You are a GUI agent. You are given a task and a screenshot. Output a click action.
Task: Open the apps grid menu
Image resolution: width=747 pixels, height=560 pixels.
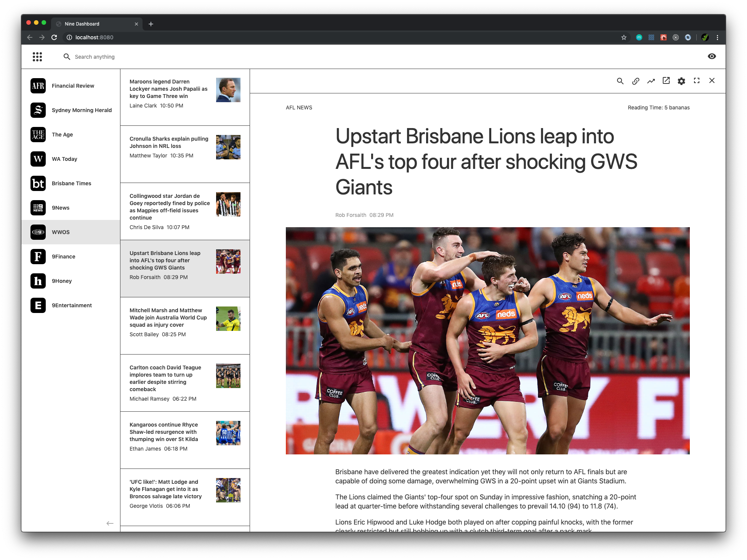(37, 57)
